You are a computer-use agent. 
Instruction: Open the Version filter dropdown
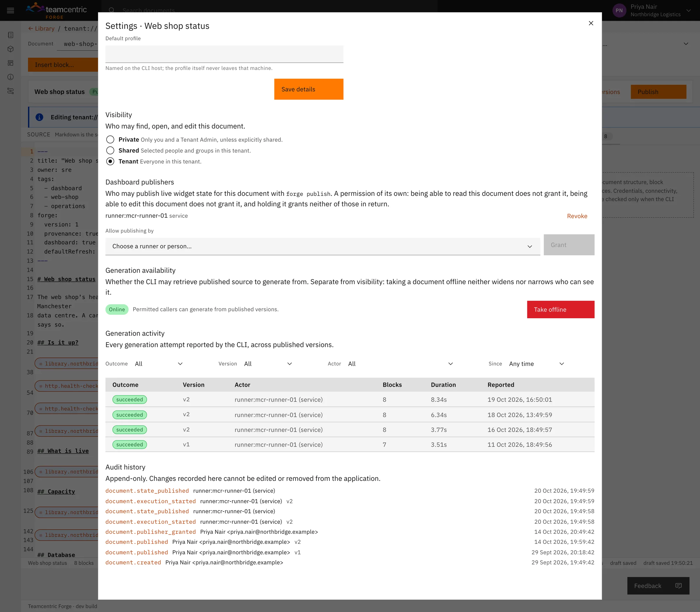click(268, 364)
